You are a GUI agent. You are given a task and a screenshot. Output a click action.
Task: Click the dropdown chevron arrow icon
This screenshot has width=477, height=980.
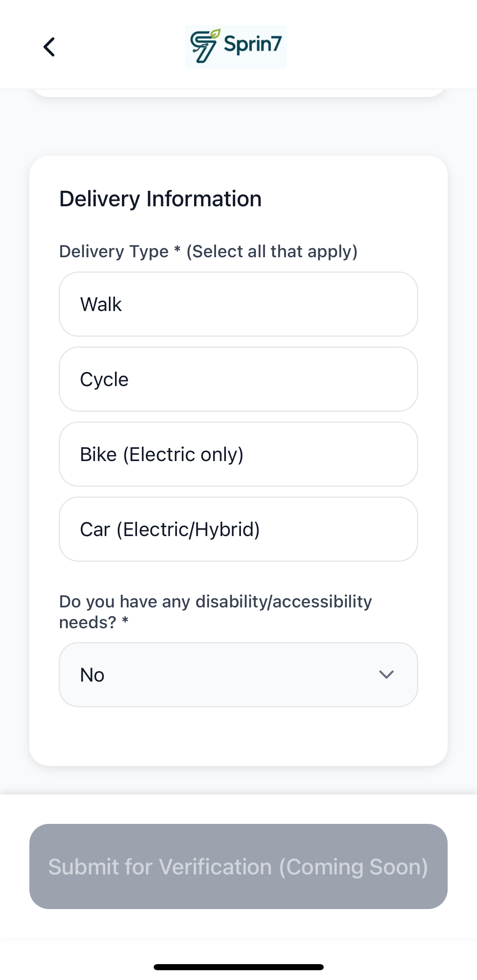point(386,675)
